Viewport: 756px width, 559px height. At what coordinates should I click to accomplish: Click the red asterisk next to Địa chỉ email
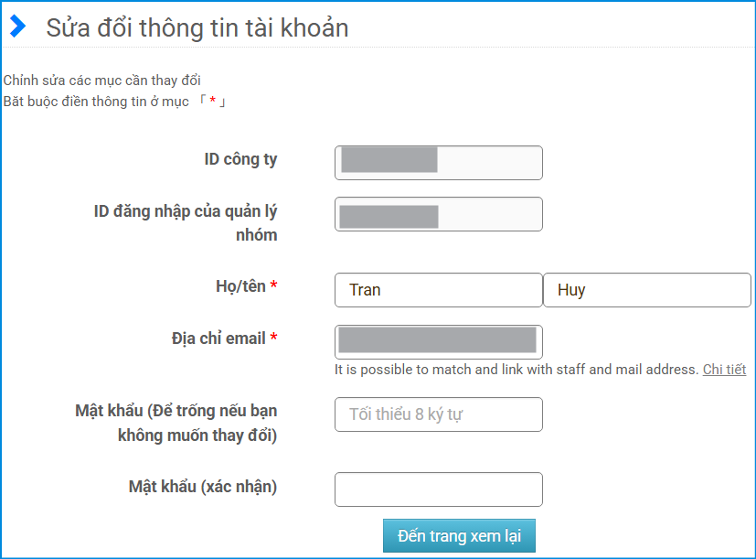tap(273, 339)
